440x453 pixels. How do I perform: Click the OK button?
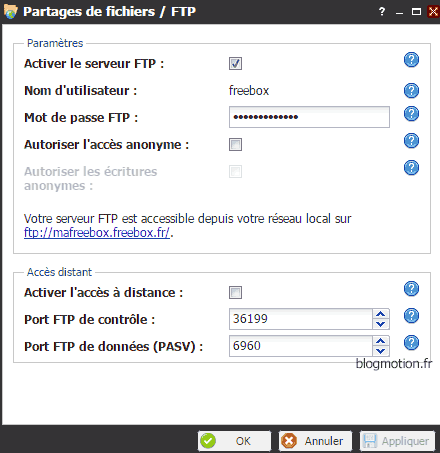click(234, 441)
